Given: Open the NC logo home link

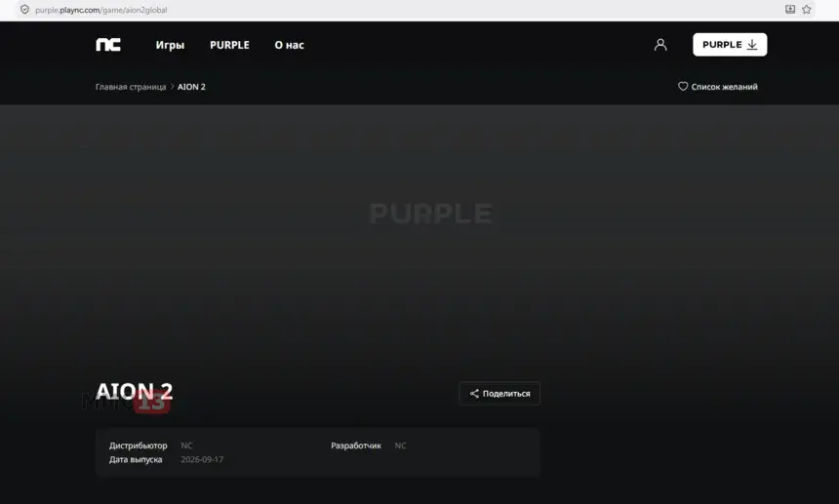Looking at the screenshot, I should click(108, 45).
